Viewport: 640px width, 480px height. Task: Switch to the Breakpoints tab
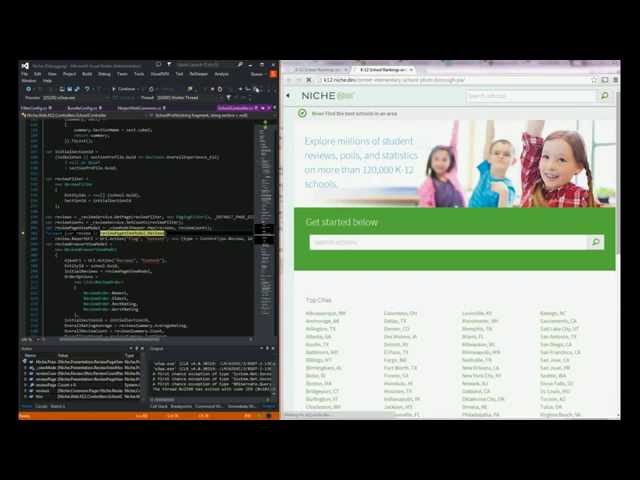(x=181, y=406)
